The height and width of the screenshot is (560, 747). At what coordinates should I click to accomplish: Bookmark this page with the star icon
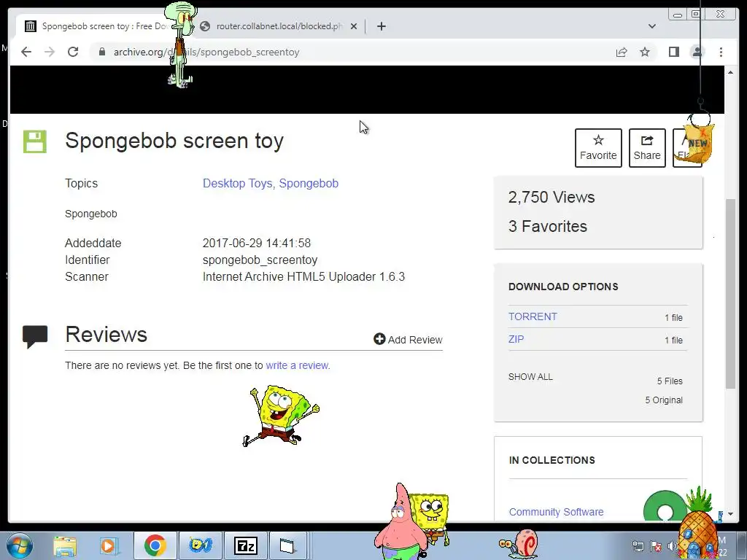tap(645, 52)
